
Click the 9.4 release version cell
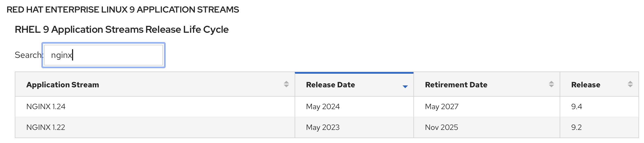click(x=576, y=107)
